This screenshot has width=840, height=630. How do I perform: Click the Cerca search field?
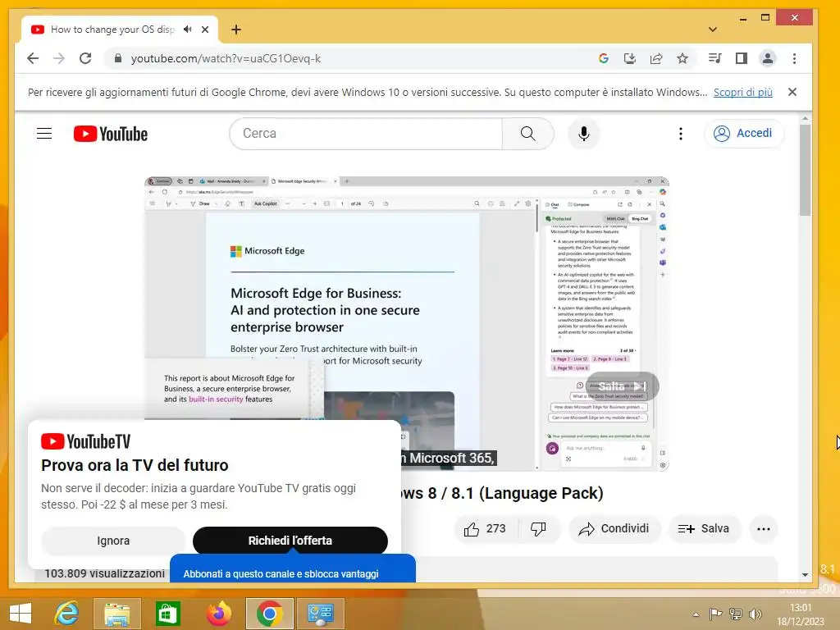click(366, 134)
